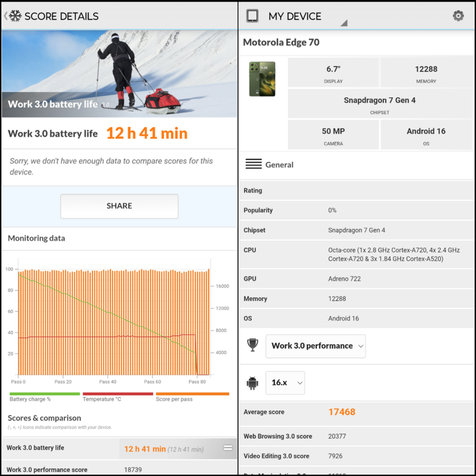The width and height of the screenshot is (476, 476).
Task: Open the My Device dropdown triangle
Action: tap(344, 23)
